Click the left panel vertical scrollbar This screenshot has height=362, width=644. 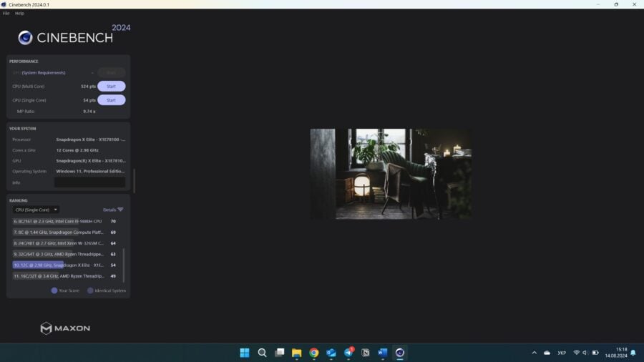point(135,180)
